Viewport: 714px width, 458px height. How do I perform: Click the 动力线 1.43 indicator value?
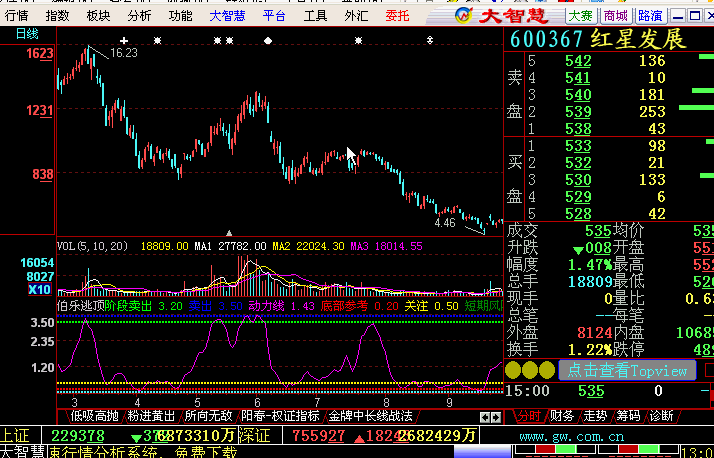tap(281, 306)
